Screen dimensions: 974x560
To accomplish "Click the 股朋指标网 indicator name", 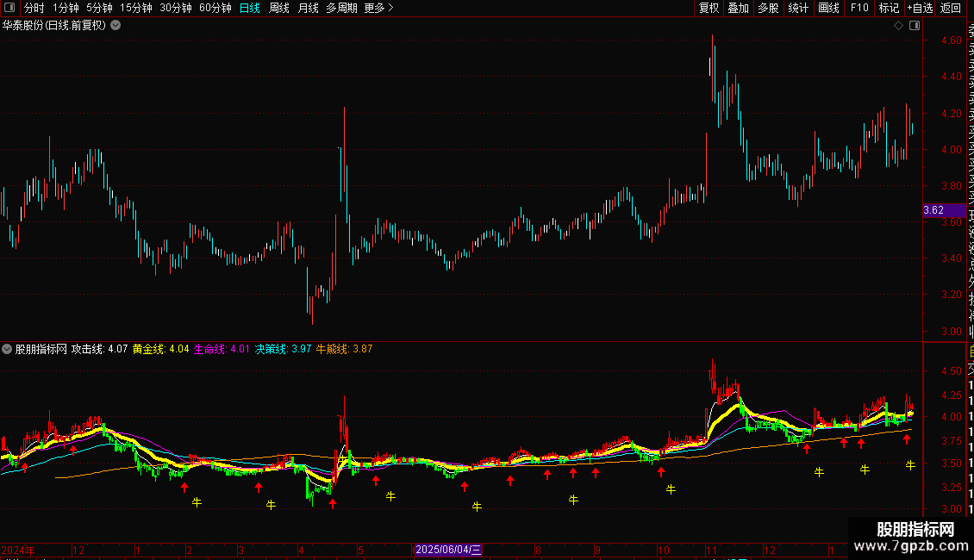I will tap(41, 349).
